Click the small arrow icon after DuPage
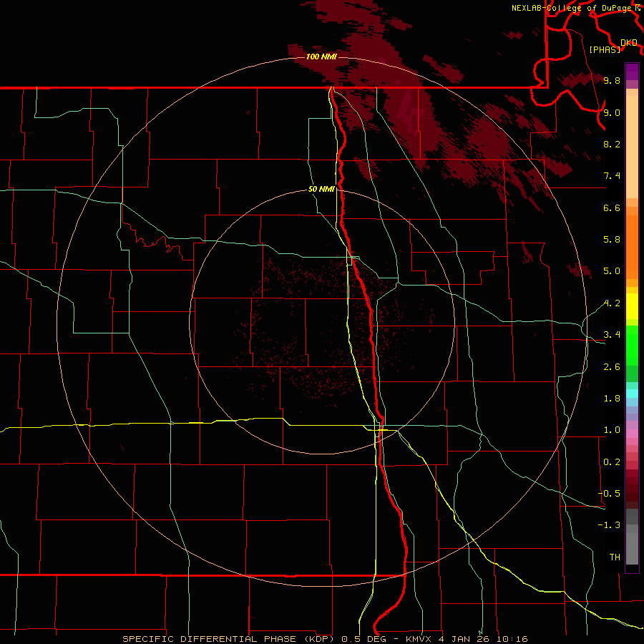Screen dimensions: 644x644 click(637, 7)
